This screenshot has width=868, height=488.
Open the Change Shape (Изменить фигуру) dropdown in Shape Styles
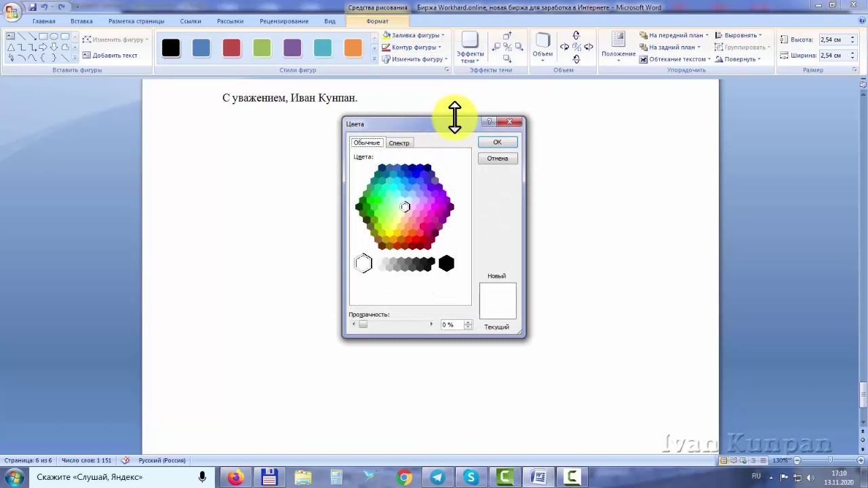coord(414,60)
